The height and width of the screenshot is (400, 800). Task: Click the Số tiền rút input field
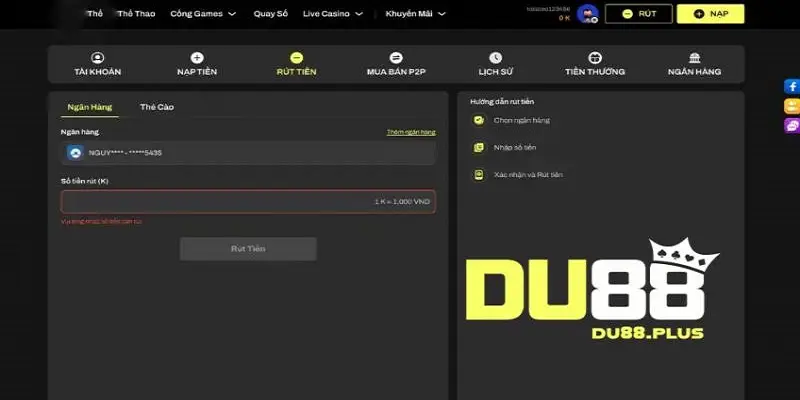tap(248, 201)
